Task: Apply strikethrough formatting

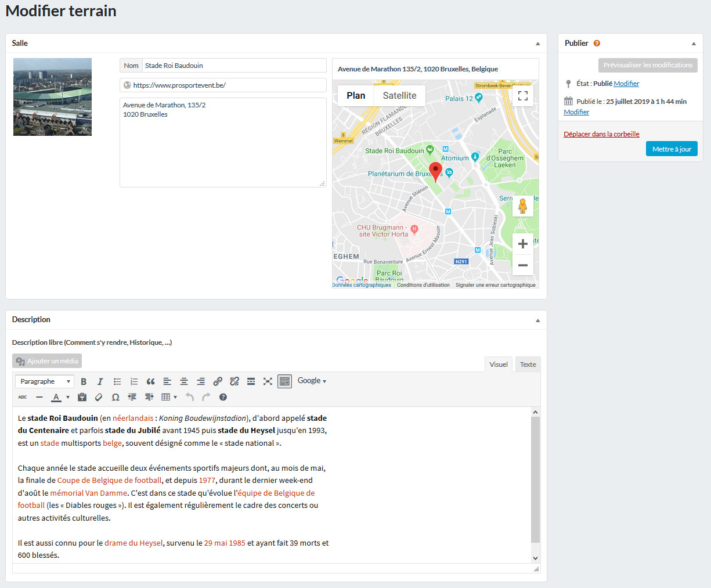Action: click(23, 397)
